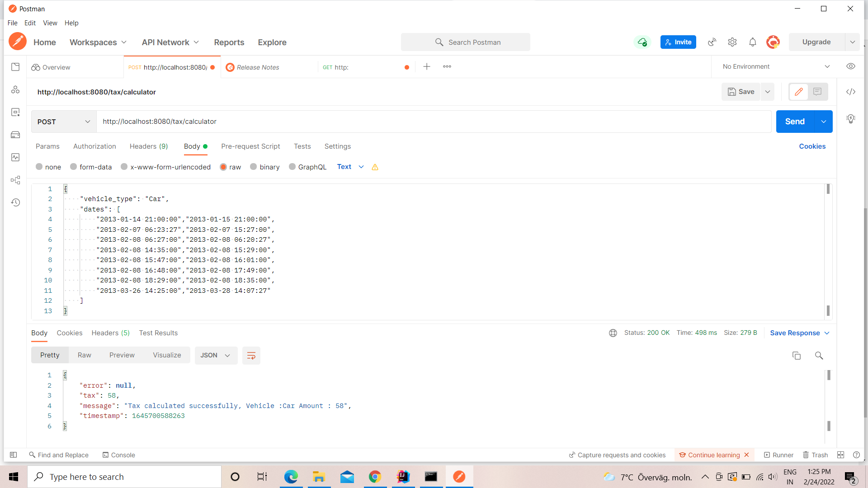Open the Mock Servers sidebar icon

pos(15,135)
